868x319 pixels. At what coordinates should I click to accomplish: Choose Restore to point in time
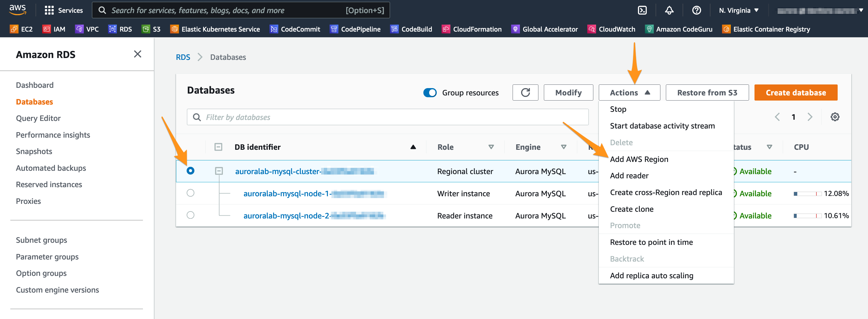666,242
